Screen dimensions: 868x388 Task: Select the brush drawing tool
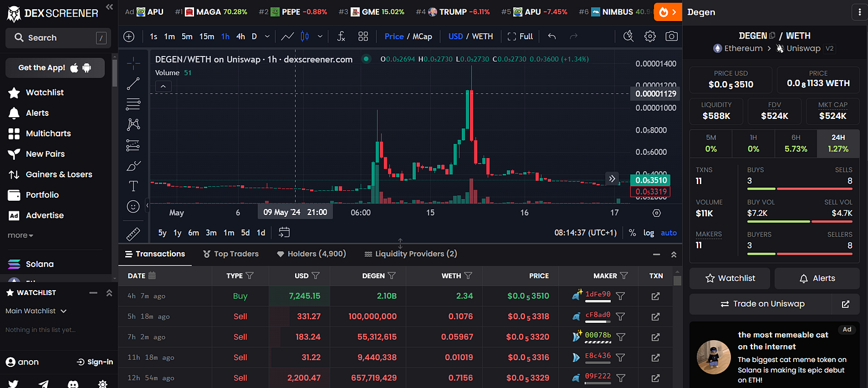133,165
